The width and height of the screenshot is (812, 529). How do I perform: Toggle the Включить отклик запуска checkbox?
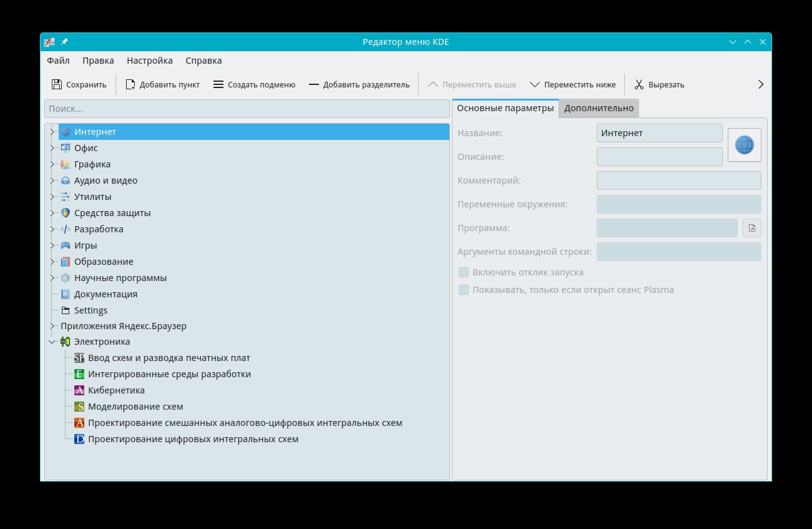[464, 272]
